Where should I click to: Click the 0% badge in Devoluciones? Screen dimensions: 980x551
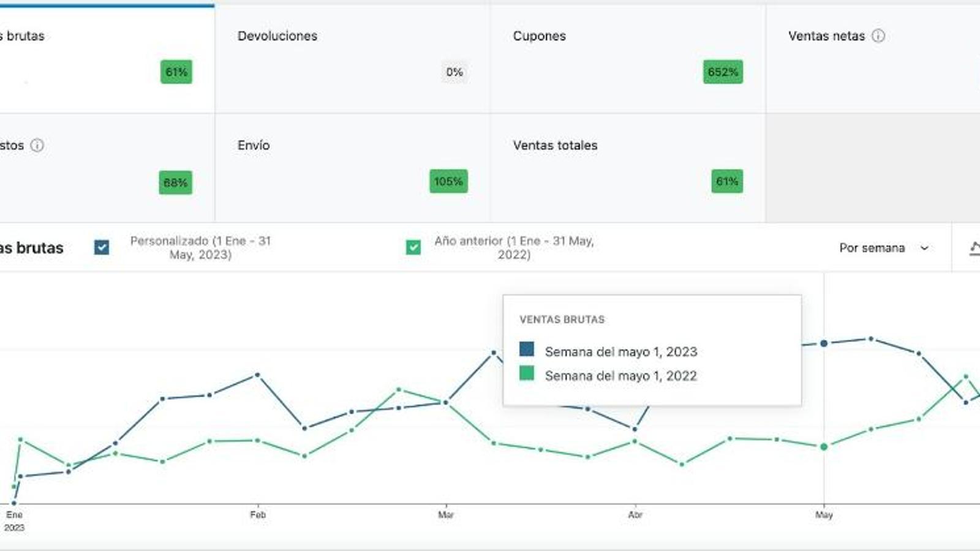454,72
